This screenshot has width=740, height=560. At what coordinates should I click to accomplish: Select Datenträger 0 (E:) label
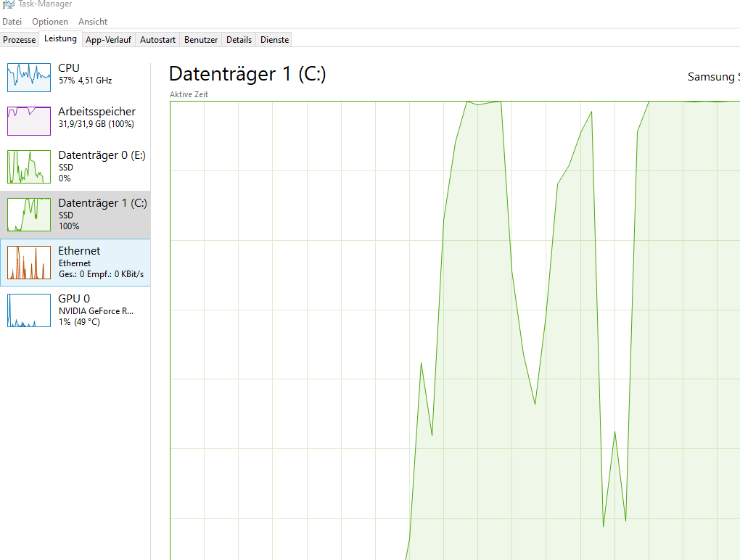coord(102,155)
